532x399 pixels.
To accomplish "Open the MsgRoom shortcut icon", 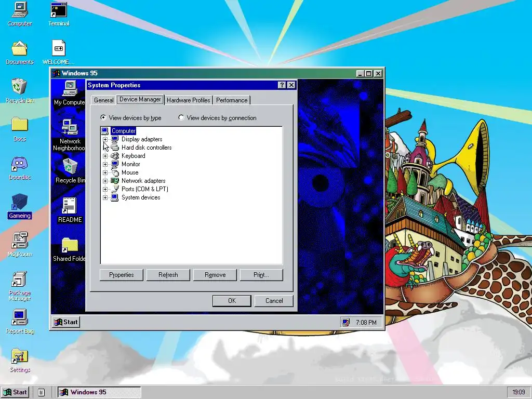I will (20, 240).
